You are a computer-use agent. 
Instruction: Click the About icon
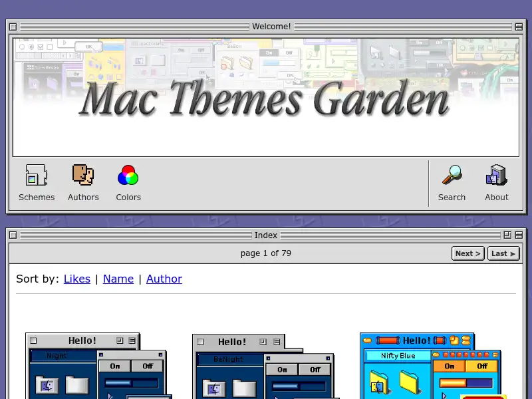(x=496, y=175)
